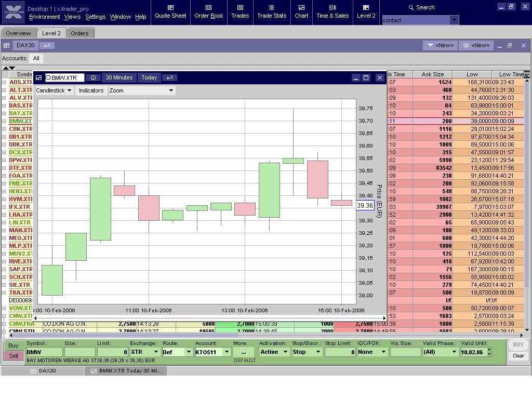The width and height of the screenshot is (532, 399).
Task: Open the Quote Sheet tool
Action: [170, 12]
